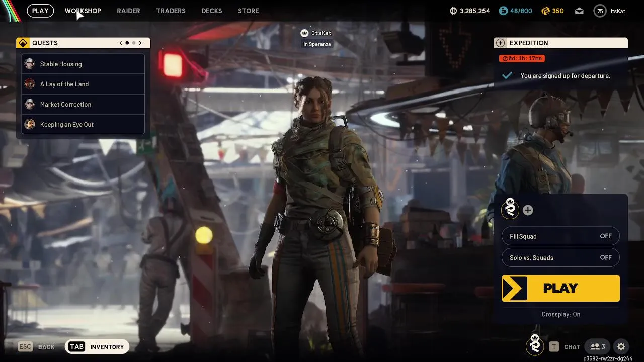Screen dimensions: 644x362
Task: Open chat with the T key icon
Action: point(554,346)
